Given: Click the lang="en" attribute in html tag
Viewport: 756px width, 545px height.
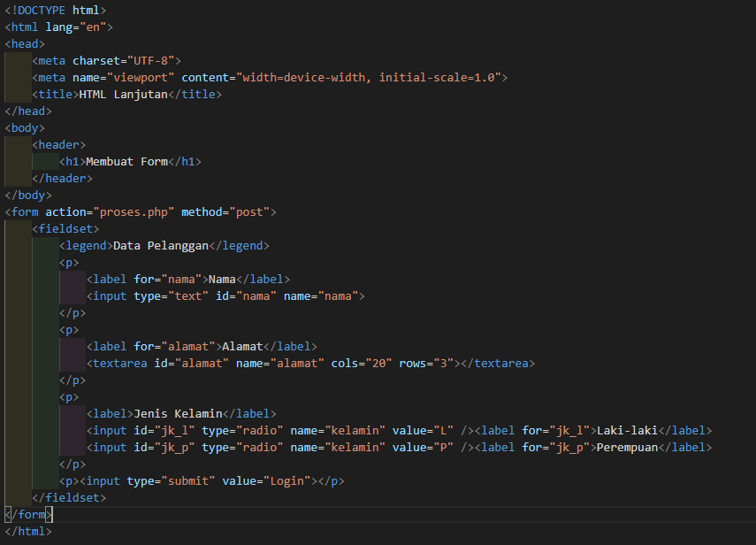Looking at the screenshot, I should point(76,27).
